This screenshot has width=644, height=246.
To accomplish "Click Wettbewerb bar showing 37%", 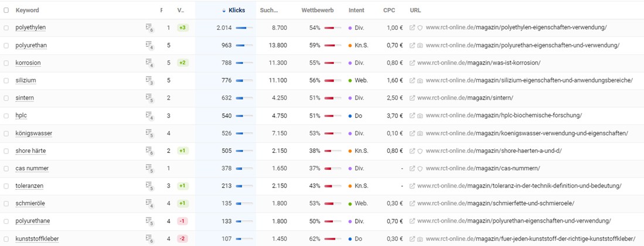I will [x=333, y=168].
